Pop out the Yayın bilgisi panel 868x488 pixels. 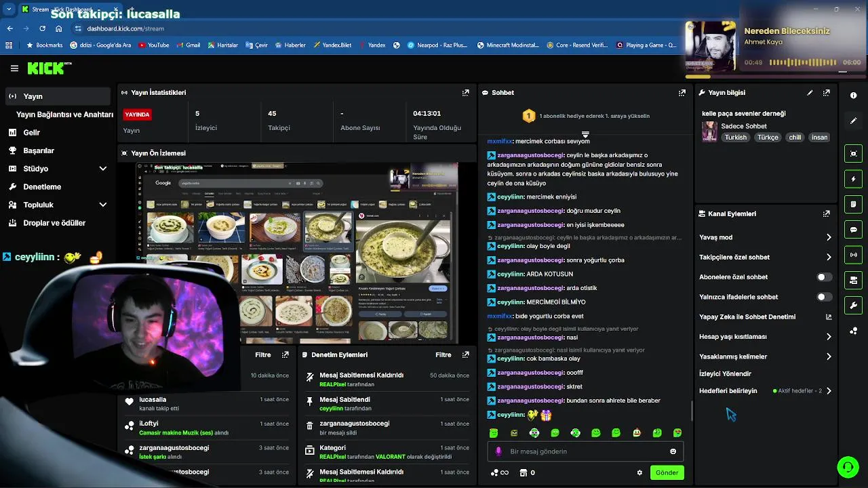click(x=826, y=93)
